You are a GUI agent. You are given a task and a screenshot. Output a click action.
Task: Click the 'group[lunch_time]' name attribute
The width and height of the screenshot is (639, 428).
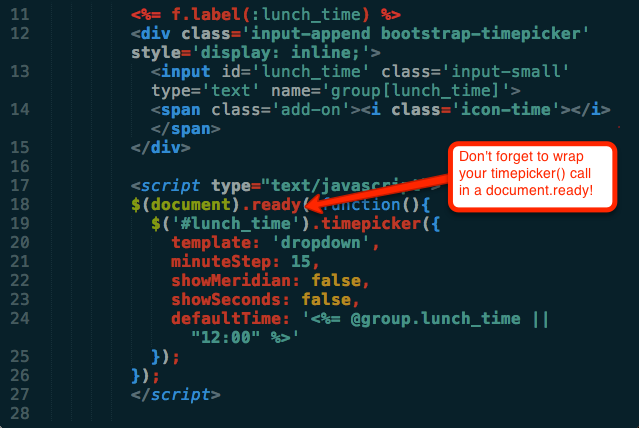click(x=416, y=90)
